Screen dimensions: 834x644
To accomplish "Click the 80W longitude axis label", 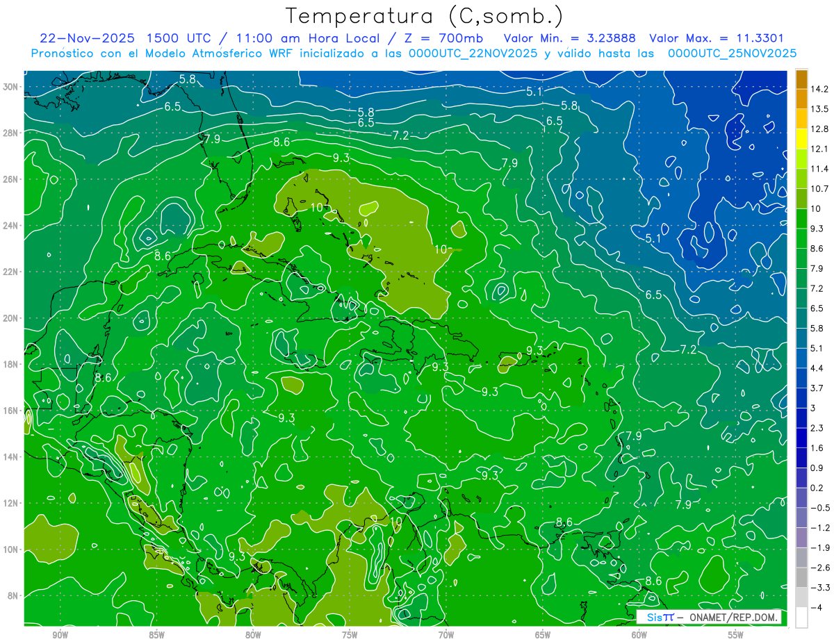I will pyautogui.click(x=253, y=635).
